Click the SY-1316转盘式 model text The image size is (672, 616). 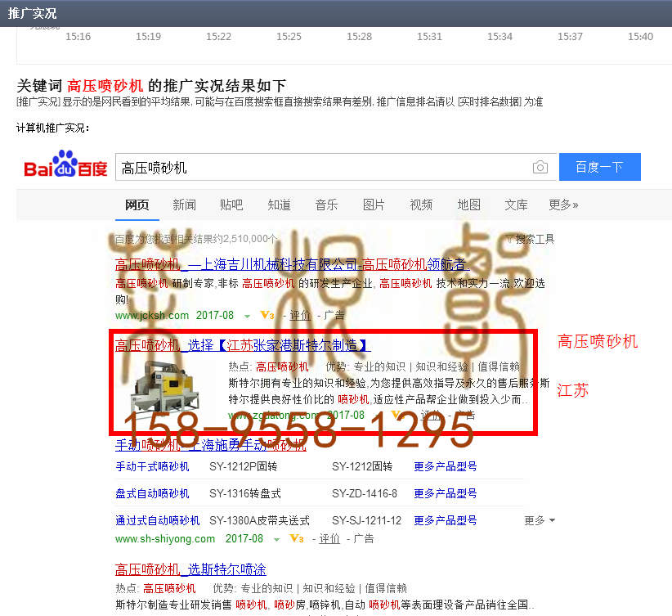coord(244,493)
